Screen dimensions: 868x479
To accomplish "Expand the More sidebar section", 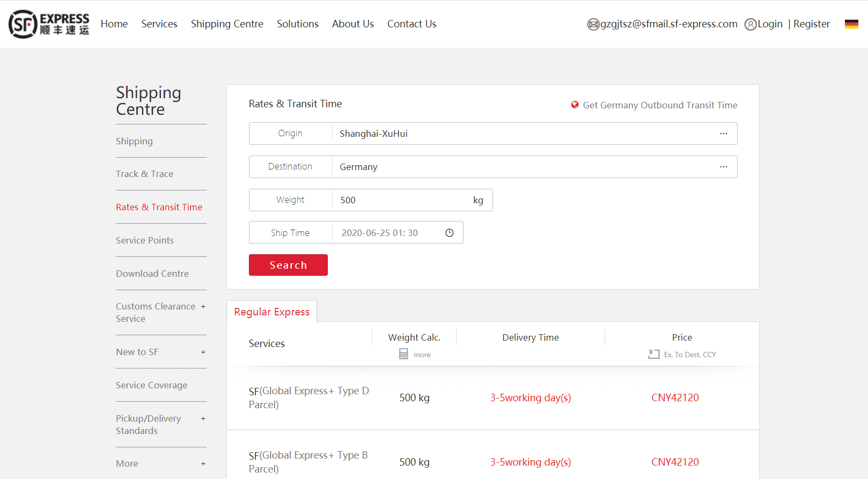I will pos(203,463).
